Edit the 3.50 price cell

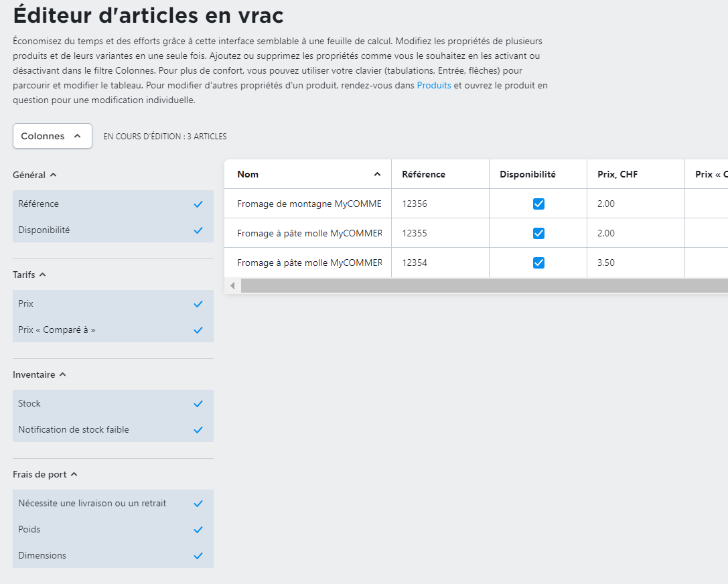point(635,263)
